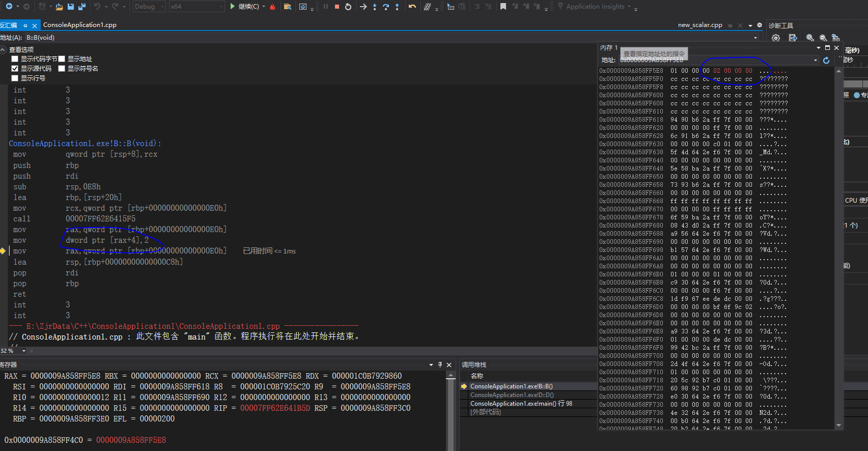868x451 pixels.
Task: Click the Bookmark toggle icon
Action: 503,7
